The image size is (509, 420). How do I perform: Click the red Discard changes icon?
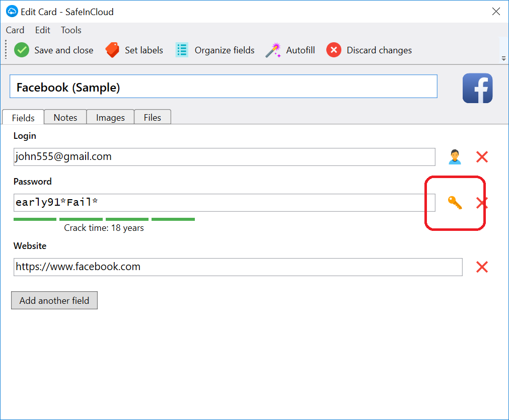coord(334,50)
